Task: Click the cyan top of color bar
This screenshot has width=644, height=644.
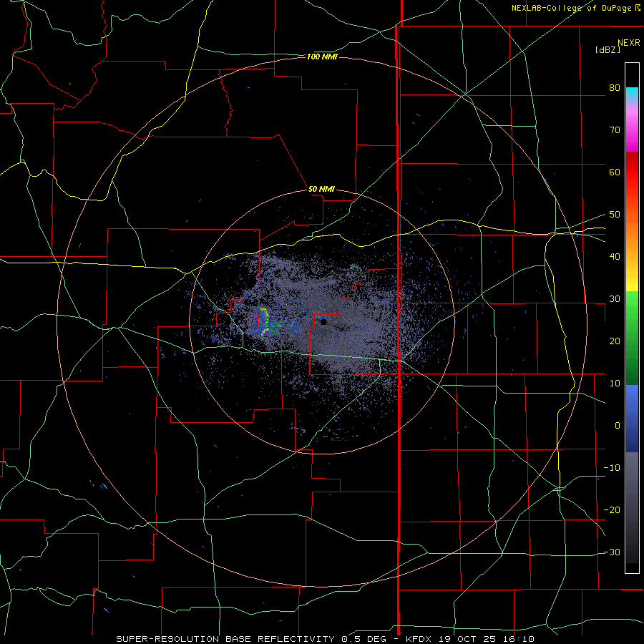Action: tap(632, 94)
